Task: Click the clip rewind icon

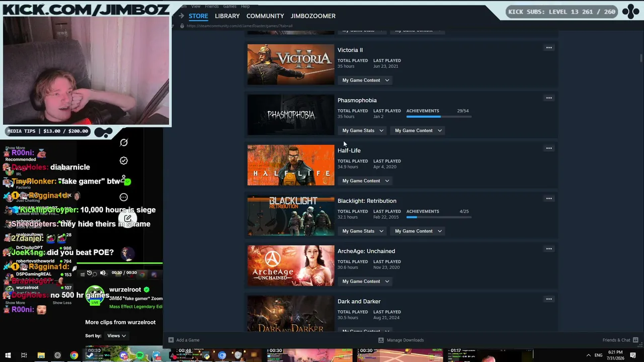Action: coord(90,273)
